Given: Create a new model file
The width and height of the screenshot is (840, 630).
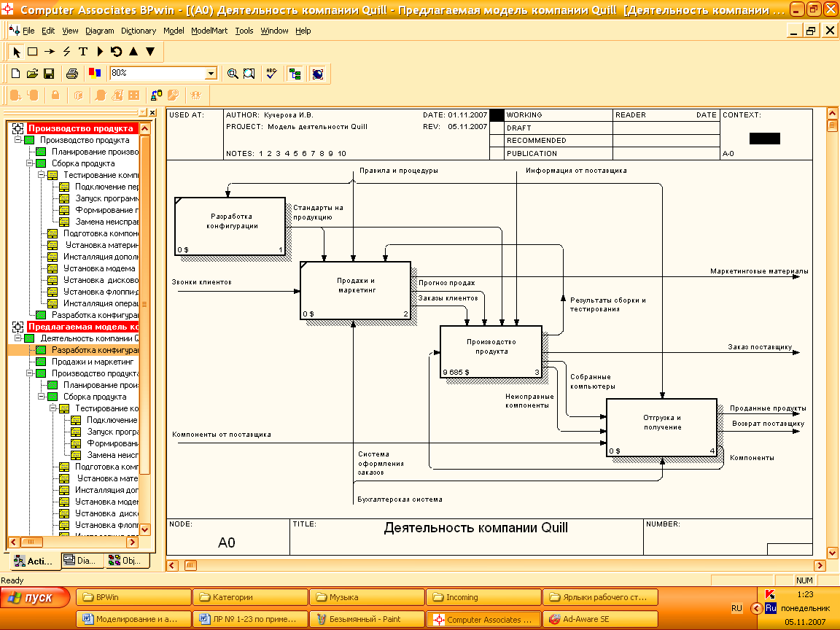Looking at the screenshot, I should (15, 74).
